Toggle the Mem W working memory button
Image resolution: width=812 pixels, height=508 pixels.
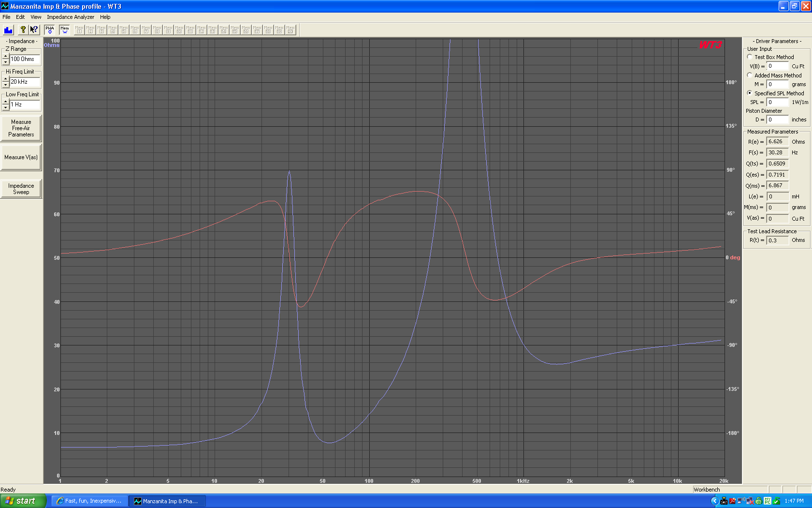click(x=65, y=30)
